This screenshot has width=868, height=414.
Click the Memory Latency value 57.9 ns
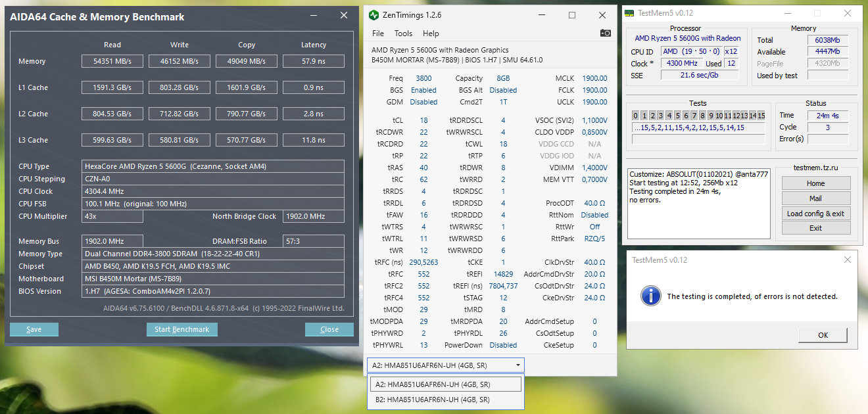click(x=314, y=61)
